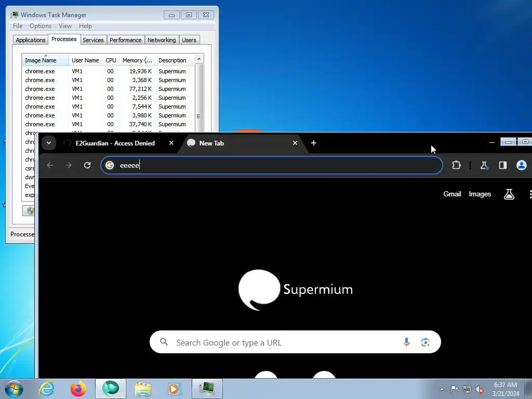This screenshot has height=399, width=532.
Task: Click process list scroll up arrow
Action: (199, 59)
